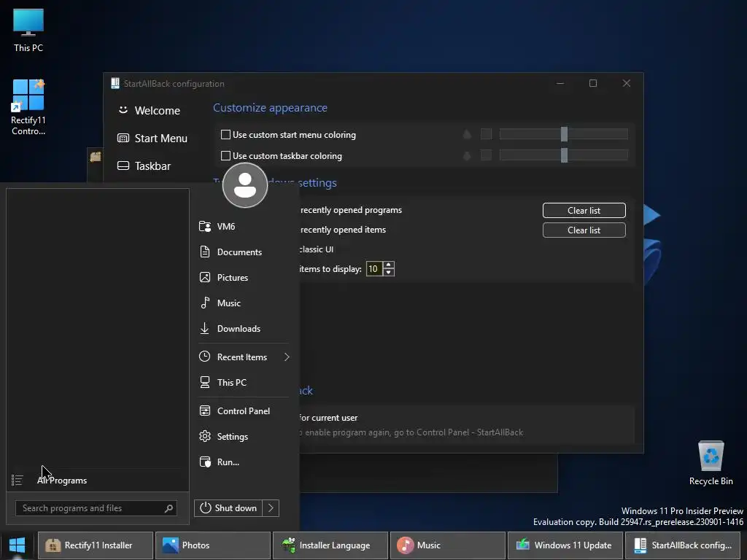Switch to Rectify11 Installer taskbar button
This screenshot has height=560, width=747.
coord(96,545)
